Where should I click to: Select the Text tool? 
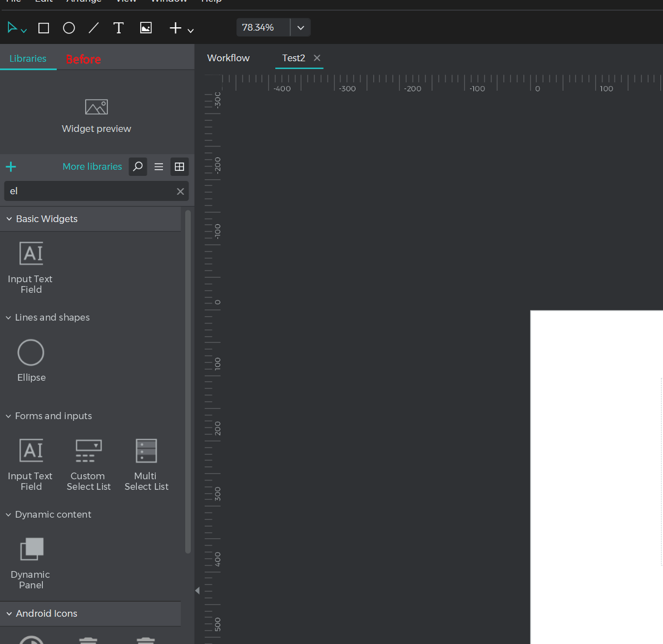coord(118,28)
